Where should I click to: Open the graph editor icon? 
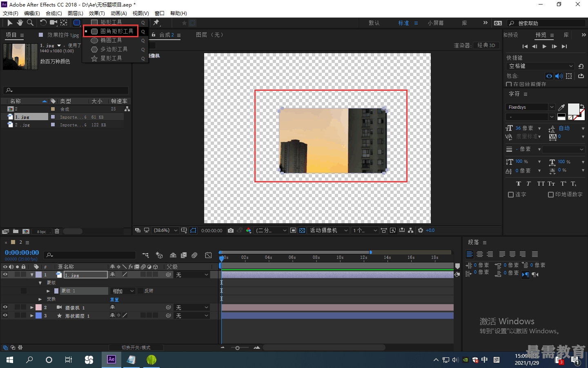click(208, 255)
